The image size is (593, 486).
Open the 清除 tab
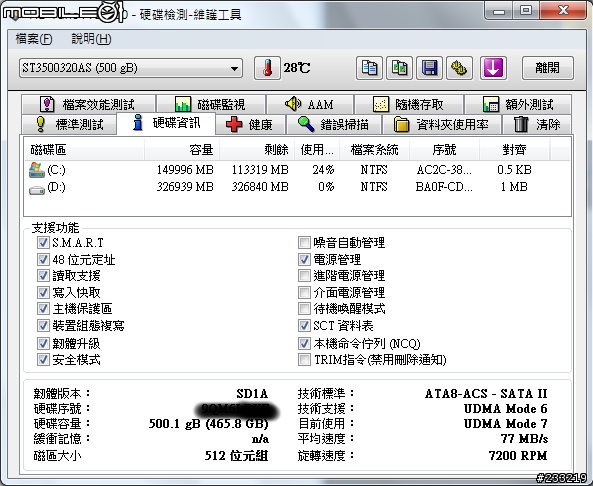click(537, 124)
